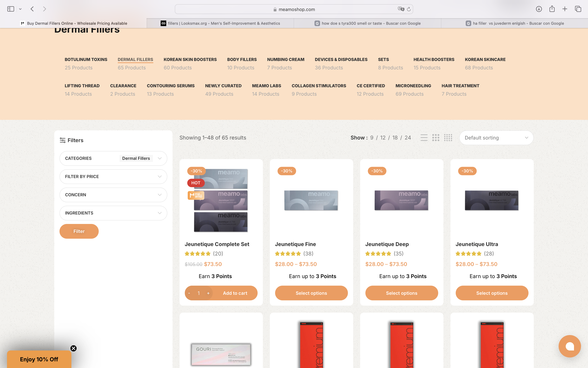Open Jeunetique Complete Set product image
This screenshot has height=368, width=588.
[x=221, y=200]
